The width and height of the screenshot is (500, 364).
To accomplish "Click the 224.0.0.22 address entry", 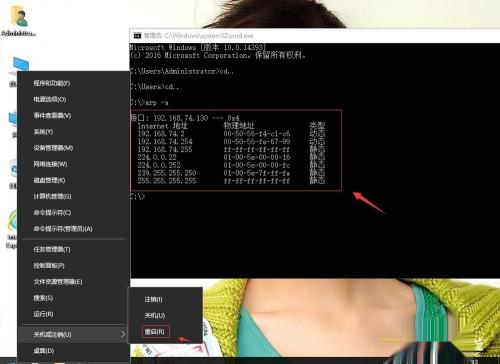I will click(x=157, y=157).
